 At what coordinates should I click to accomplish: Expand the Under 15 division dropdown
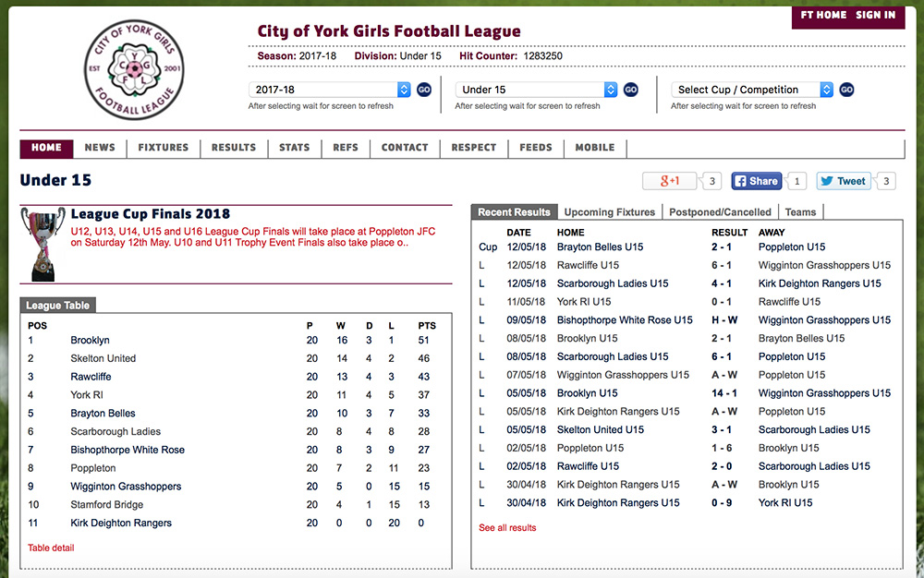click(536, 90)
